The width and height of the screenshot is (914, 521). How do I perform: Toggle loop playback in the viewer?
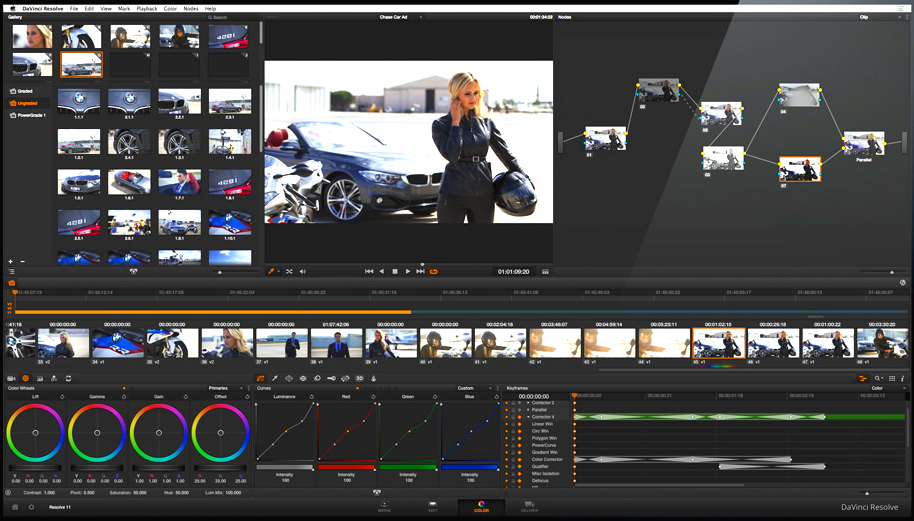pyautogui.click(x=433, y=271)
